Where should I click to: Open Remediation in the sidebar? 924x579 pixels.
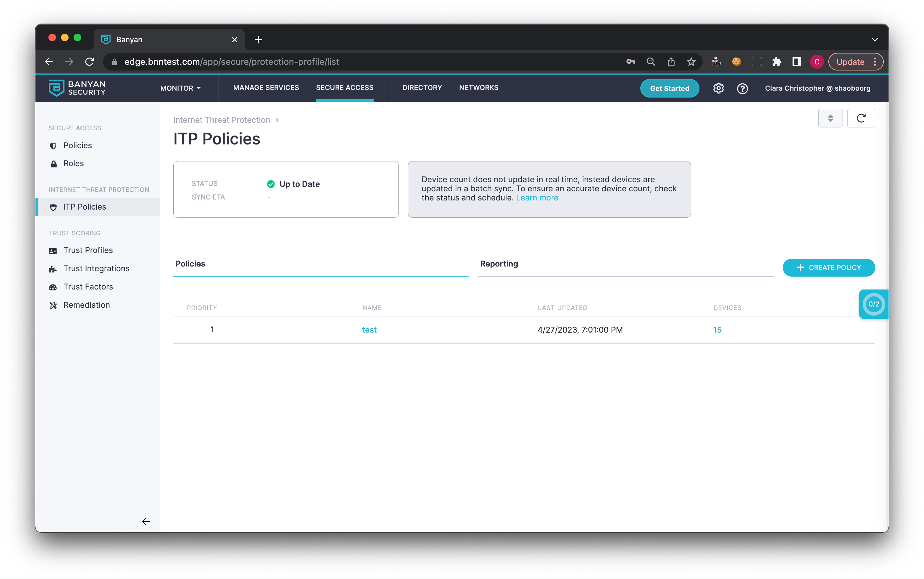86,305
